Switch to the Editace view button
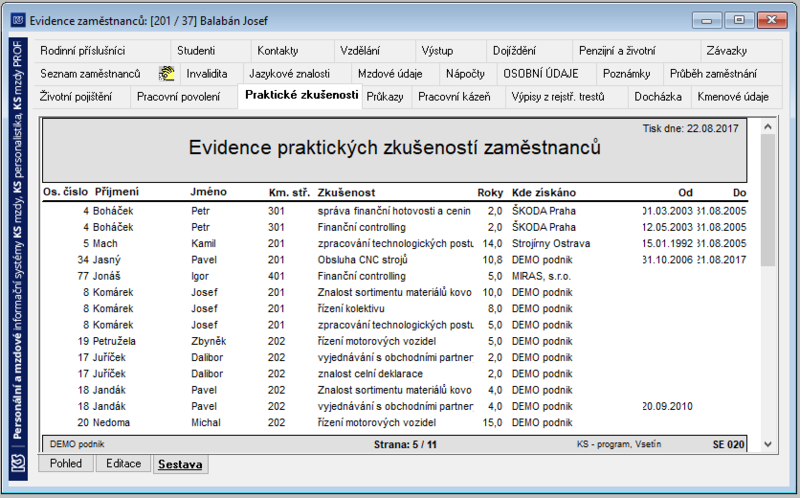 [123, 464]
